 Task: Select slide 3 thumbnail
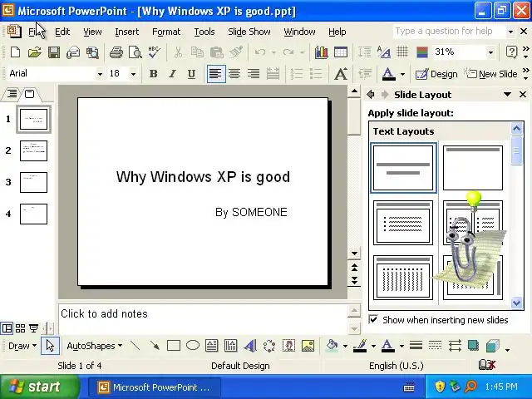click(x=33, y=183)
